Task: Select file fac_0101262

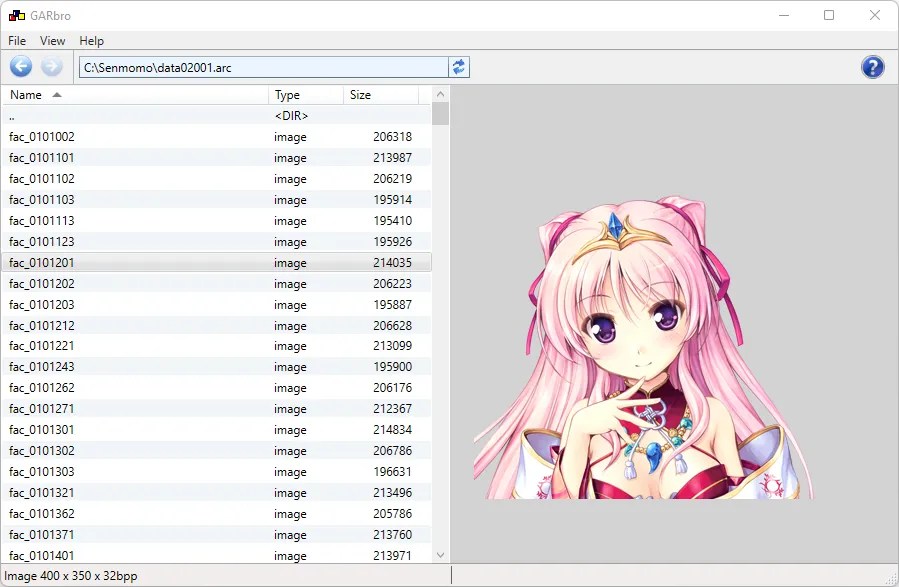Action: pyautogui.click(x=217, y=388)
